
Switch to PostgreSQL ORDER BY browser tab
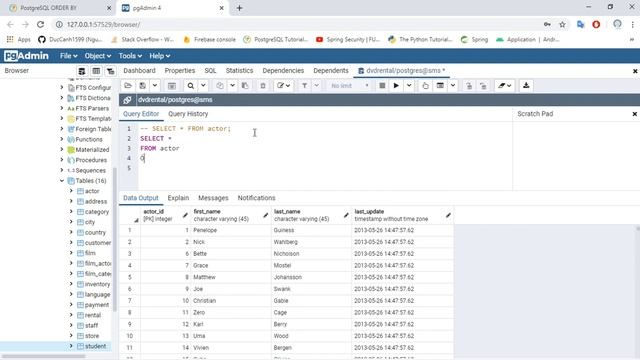(60, 8)
